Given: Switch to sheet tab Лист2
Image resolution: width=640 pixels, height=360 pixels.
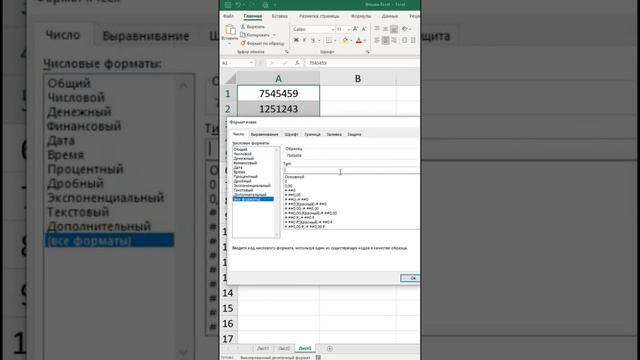Looking at the screenshot, I should point(284,348).
